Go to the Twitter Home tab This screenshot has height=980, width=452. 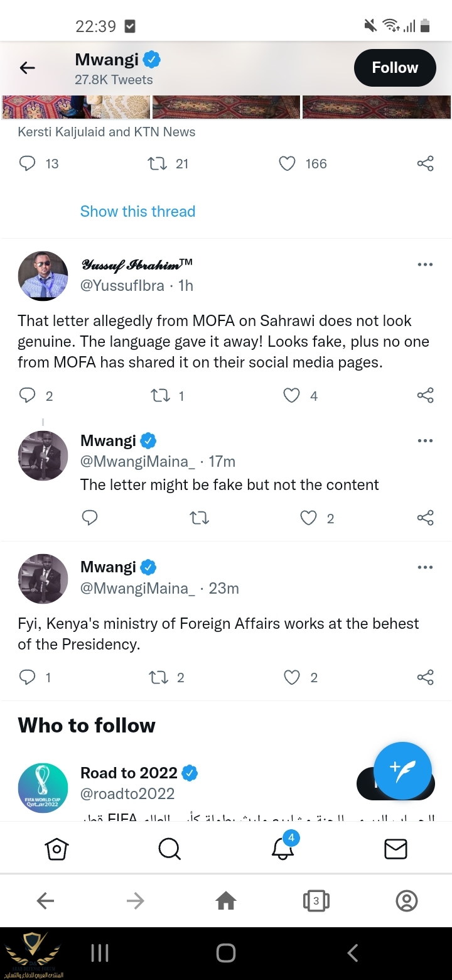pos(56,849)
